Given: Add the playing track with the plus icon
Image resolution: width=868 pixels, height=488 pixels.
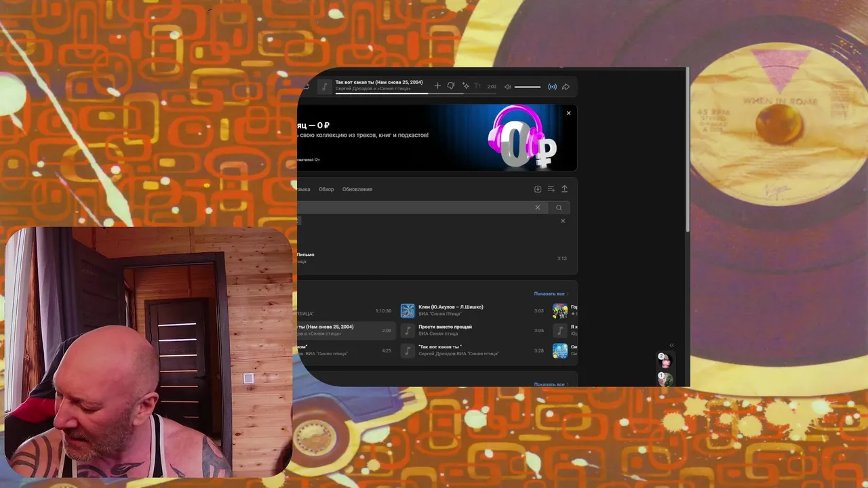Looking at the screenshot, I should 437,86.
